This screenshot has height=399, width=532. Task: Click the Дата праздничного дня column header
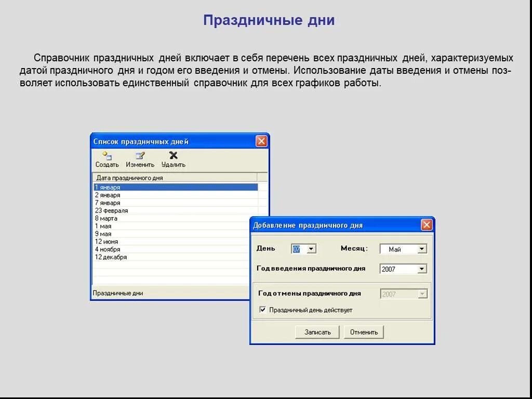pos(175,178)
